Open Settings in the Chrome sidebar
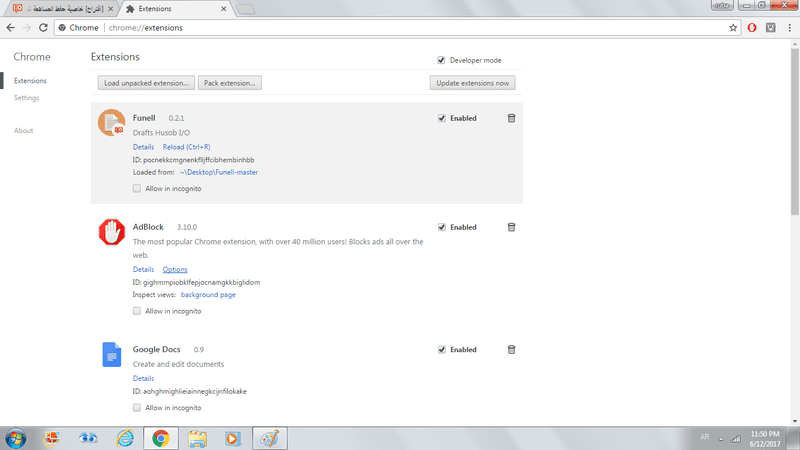 [x=27, y=97]
